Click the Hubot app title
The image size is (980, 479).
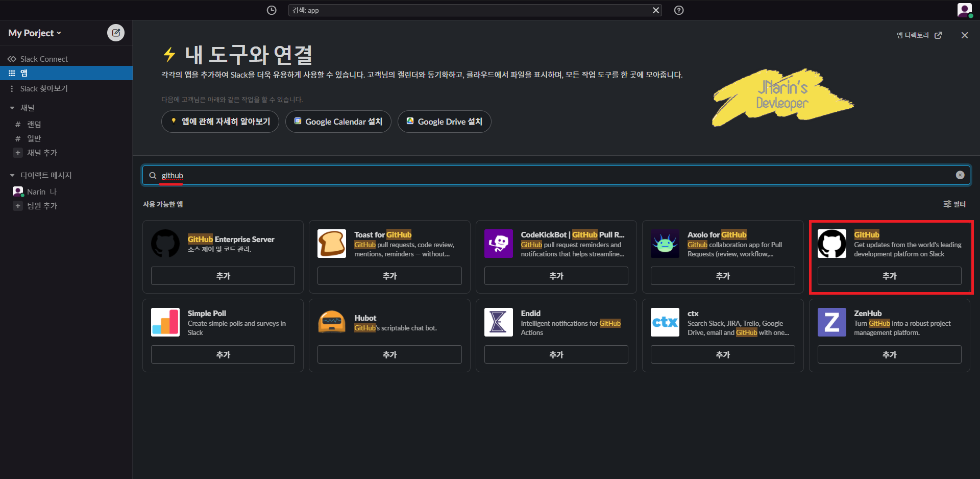click(365, 318)
